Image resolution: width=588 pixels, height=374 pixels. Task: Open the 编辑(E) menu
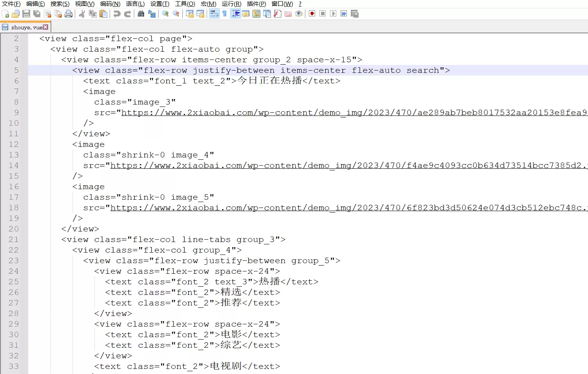tap(35, 4)
